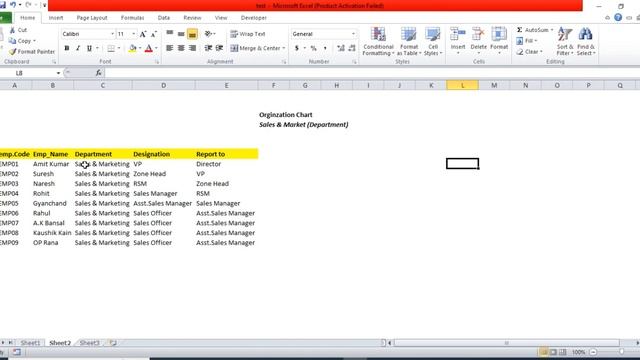
Task: Open Conditional Formatting
Action: [378, 41]
